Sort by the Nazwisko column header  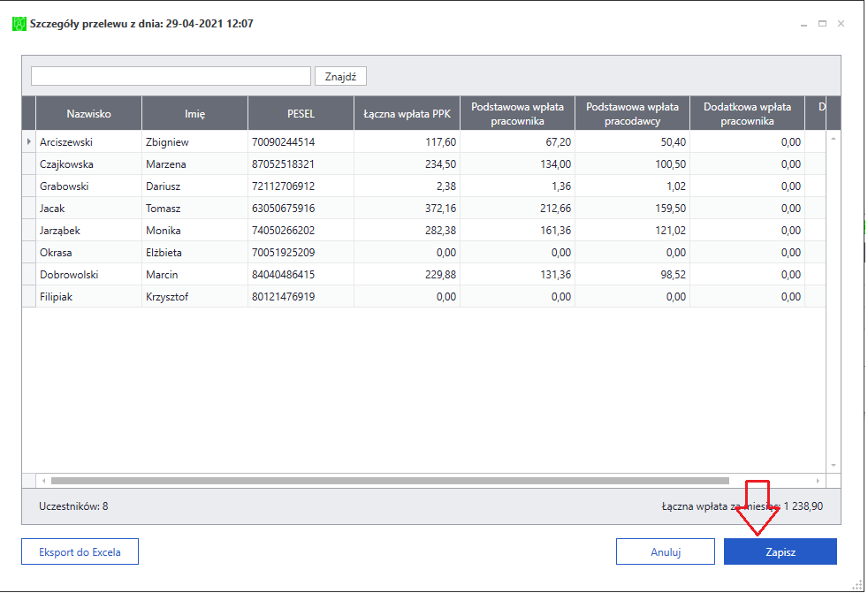[88, 113]
